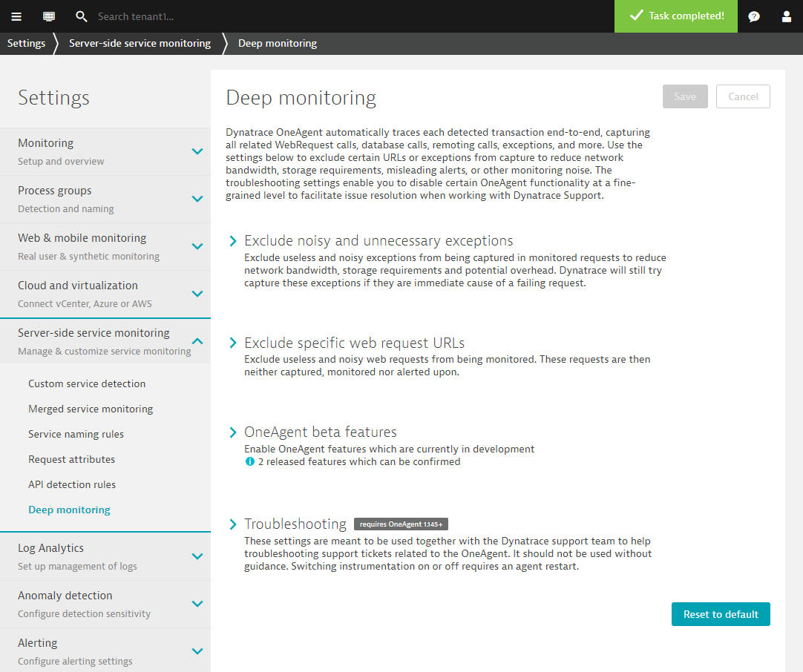803x672 pixels.
Task: Click Alerting sidebar heading
Action: [x=37, y=643]
